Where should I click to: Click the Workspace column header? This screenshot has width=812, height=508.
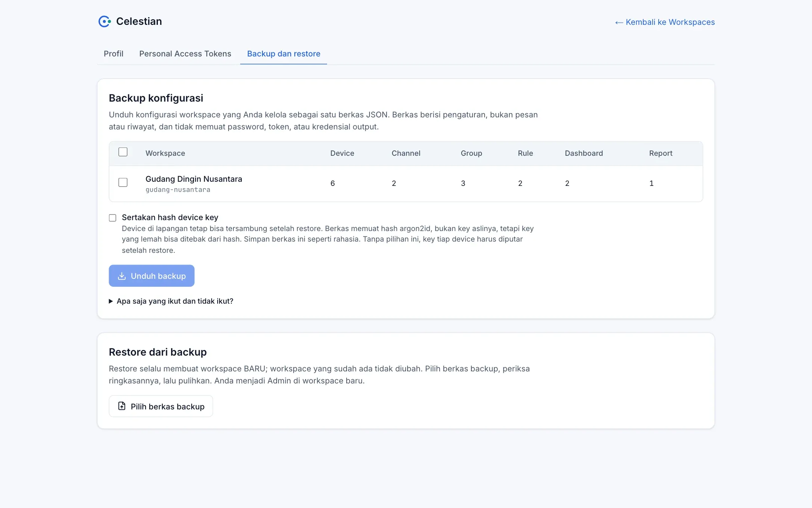coord(165,153)
